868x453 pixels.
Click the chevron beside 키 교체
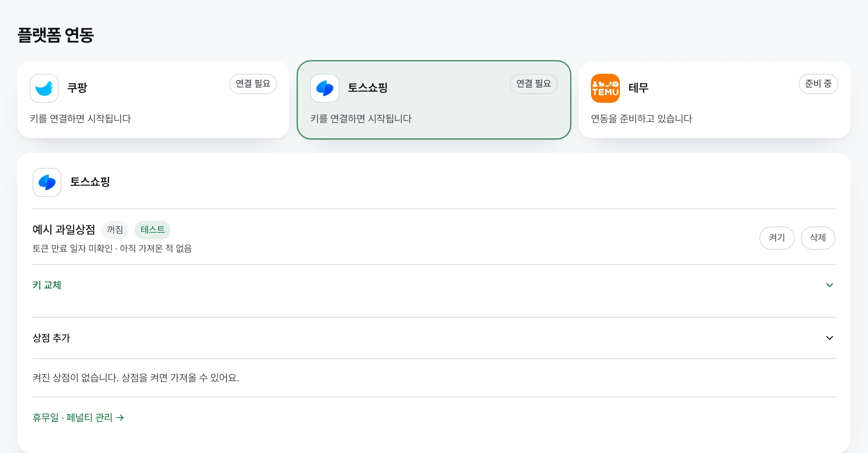830,285
